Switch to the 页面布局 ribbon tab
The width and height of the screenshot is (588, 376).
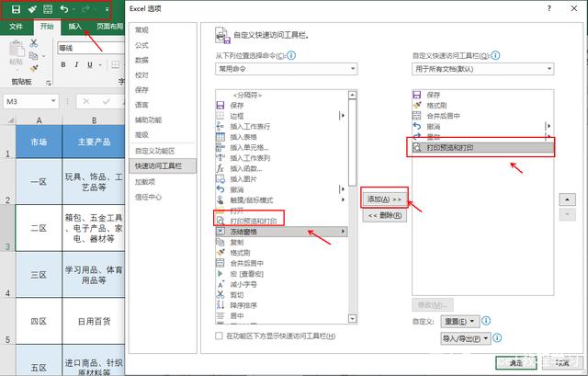(x=109, y=27)
